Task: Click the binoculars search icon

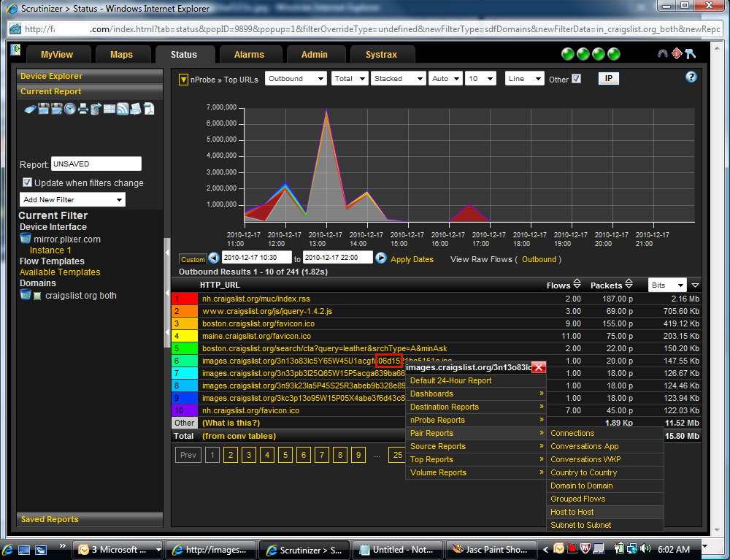Action: [663, 53]
